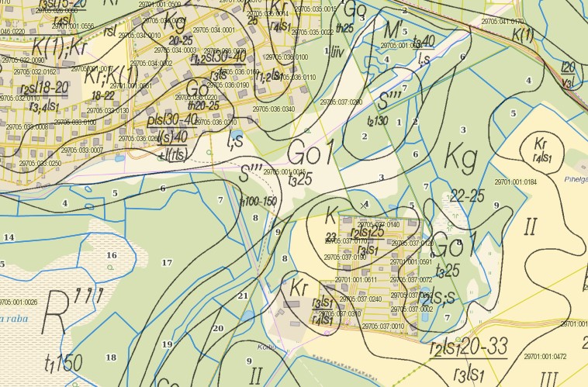Click forest compartment number 17
Viewport: 588px width, 387px height.
(x=167, y=261)
